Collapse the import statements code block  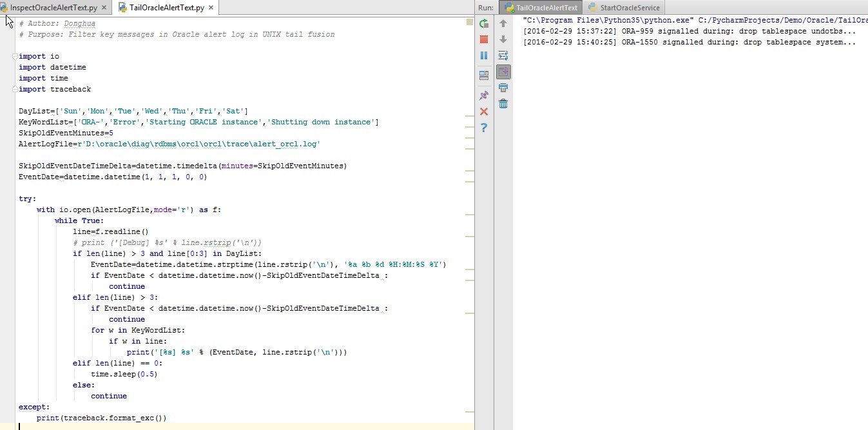(14, 56)
